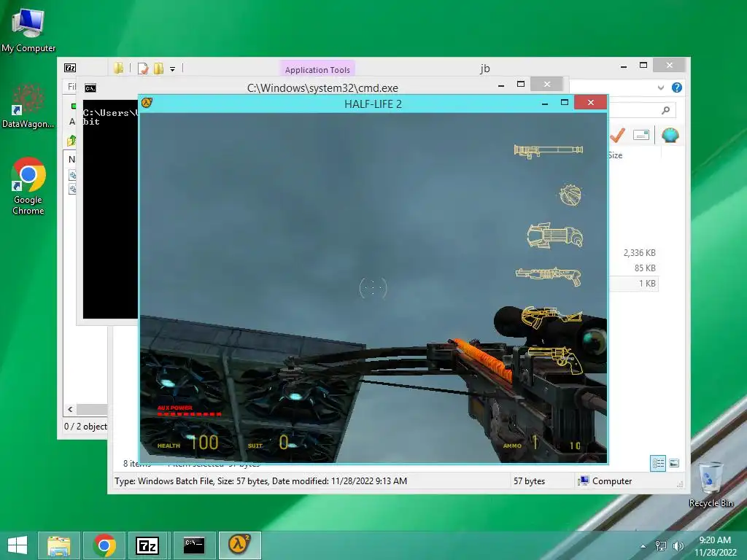Maximize the Half-Life 2 window
This screenshot has width=747, height=560.
(x=565, y=102)
